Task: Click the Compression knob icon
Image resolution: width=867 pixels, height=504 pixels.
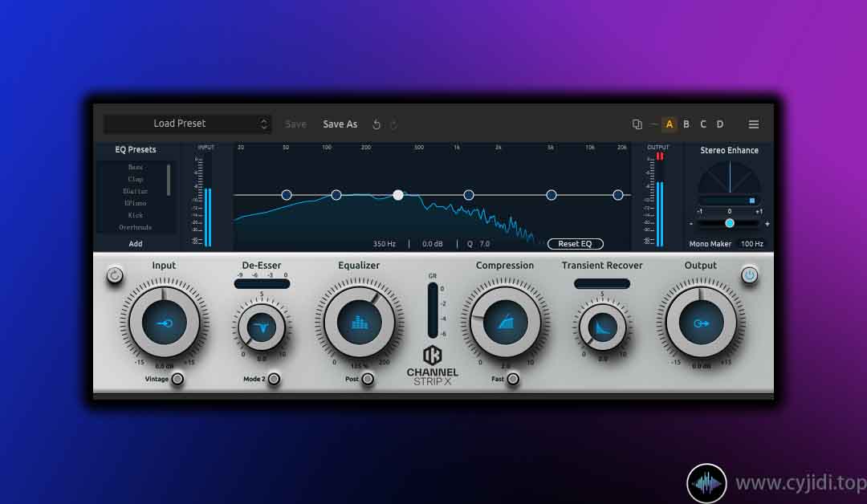Action: pos(506,323)
